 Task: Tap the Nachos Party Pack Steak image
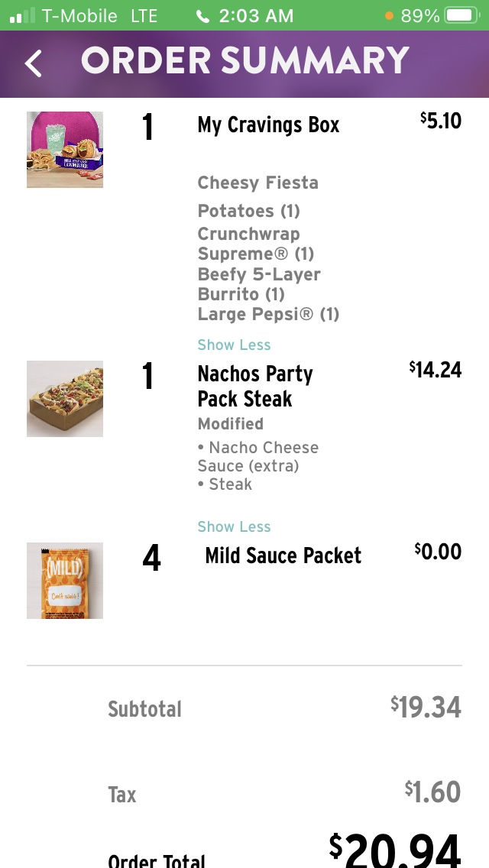(x=65, y=399)
